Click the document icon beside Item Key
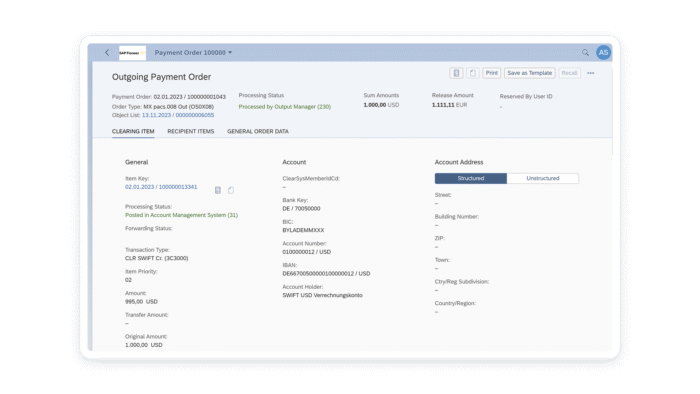 click(x=218, y=191)
